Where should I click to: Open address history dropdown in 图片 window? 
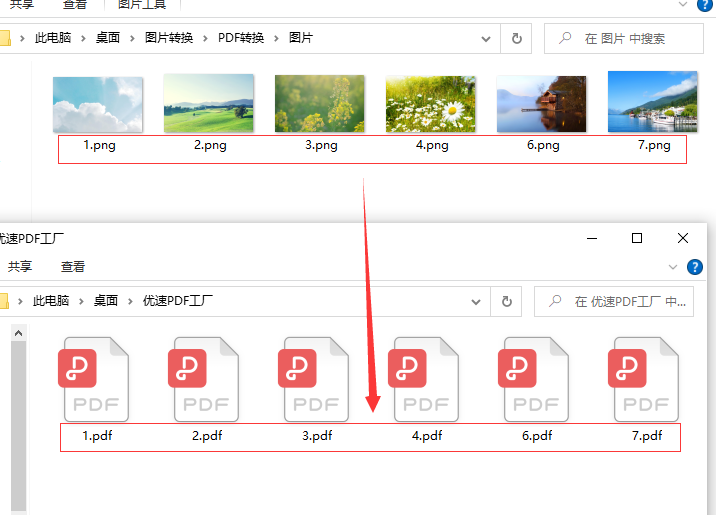click(x=486, y=39)
